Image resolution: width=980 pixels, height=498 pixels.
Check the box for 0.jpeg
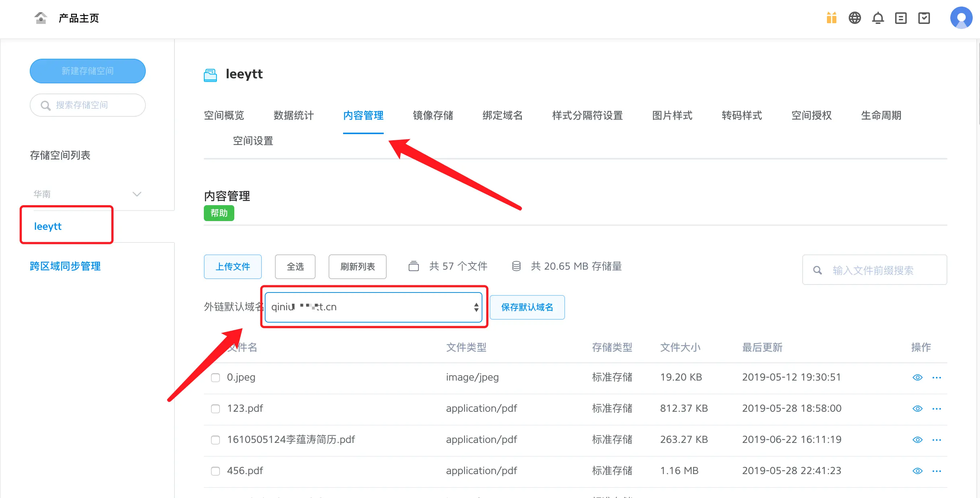click(215, 378)
